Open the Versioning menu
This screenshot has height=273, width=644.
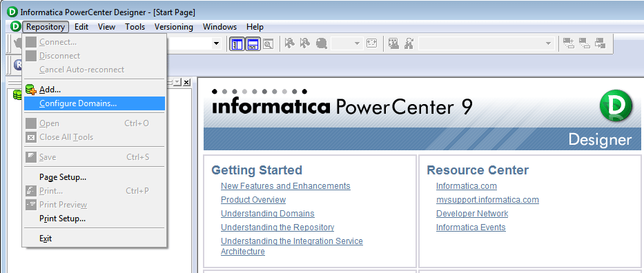point(174,27)
